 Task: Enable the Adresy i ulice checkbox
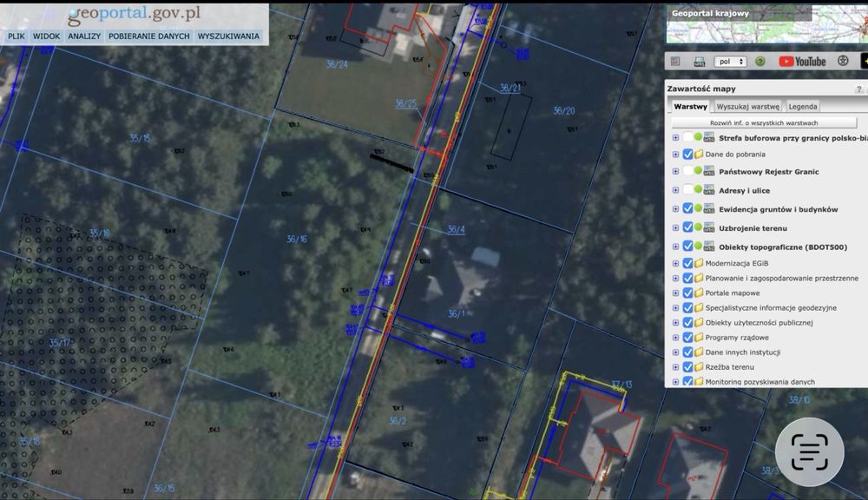687,190
